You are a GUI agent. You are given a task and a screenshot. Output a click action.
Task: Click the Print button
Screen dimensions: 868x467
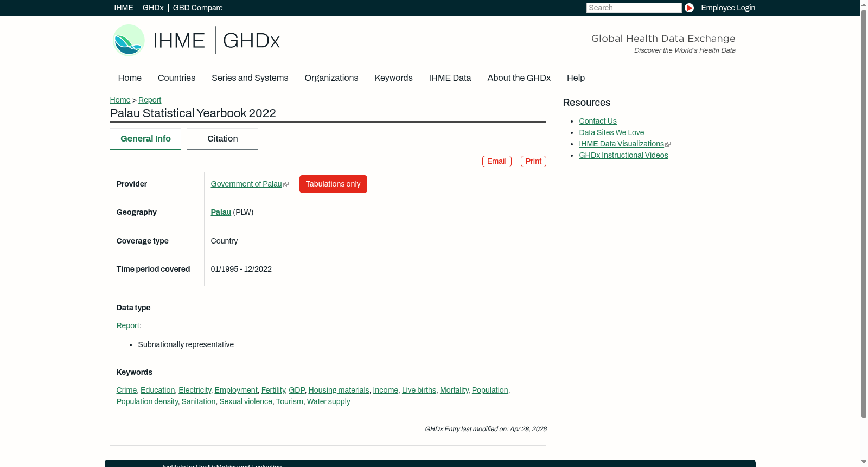click(533, 162)
